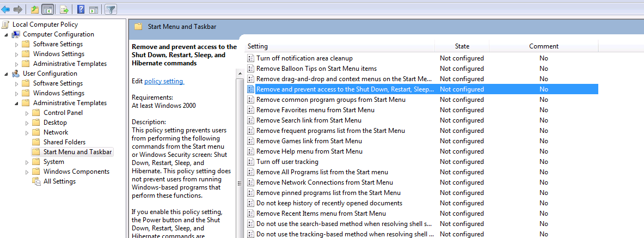Viewport: 644px width, 238px height.
Task: Collapse Administrative Templates under User Configuration
Action: point(16,103)
